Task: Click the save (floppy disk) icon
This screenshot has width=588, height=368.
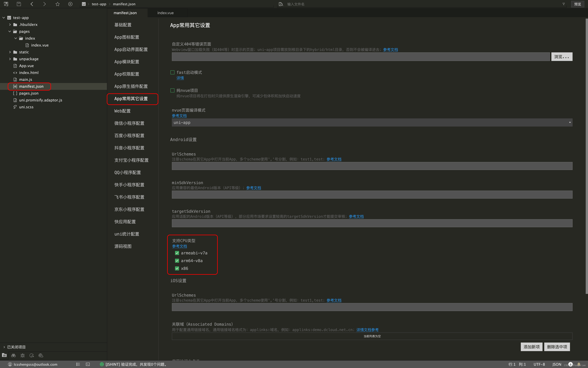Action: click(19, 4)
